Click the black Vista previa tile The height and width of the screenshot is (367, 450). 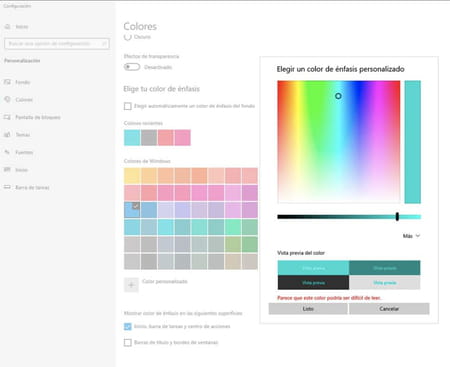(x=313, y=282)
